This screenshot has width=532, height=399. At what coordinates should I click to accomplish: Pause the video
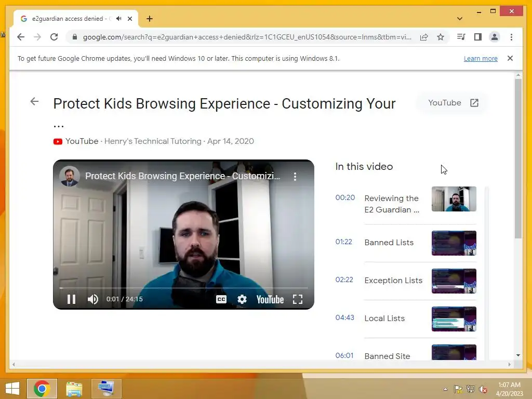coord(71,299)
